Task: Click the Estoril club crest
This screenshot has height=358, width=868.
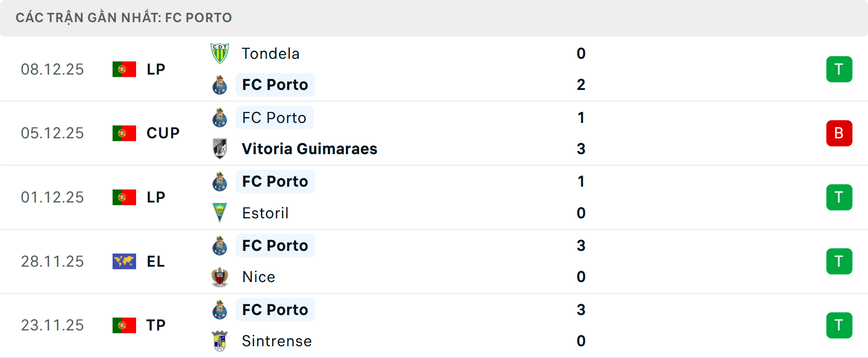Action: point(220,212)
